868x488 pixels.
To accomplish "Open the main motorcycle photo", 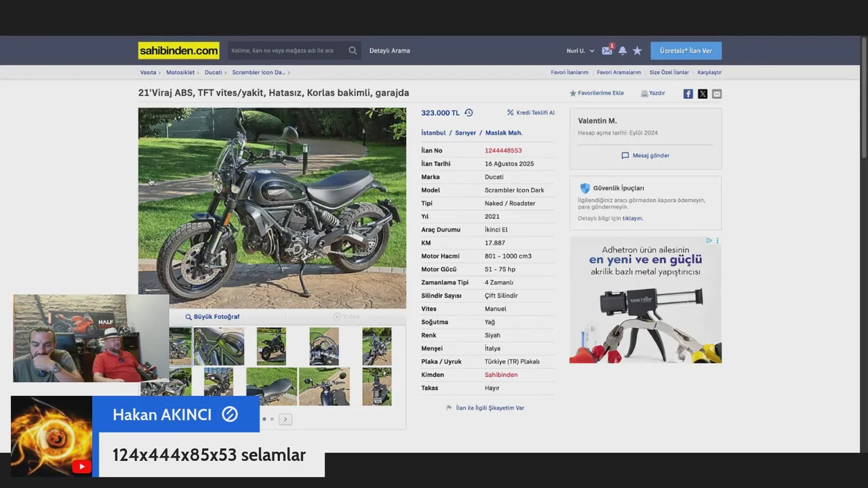I will pyautogui.click(x=272, y=208).
